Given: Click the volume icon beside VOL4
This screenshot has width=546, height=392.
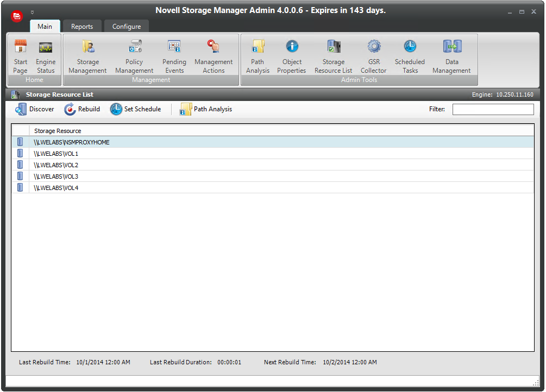Looking at the screenshot, I should click(20, 188).
